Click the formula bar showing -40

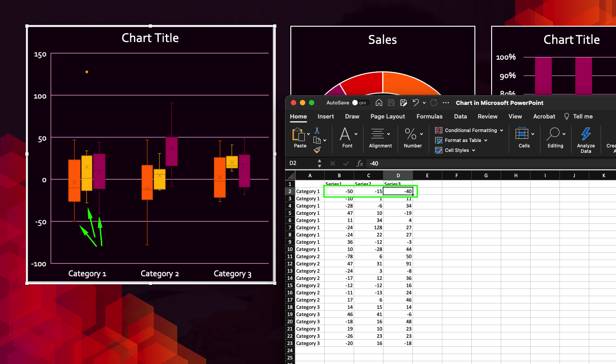(x=375, y=163)
